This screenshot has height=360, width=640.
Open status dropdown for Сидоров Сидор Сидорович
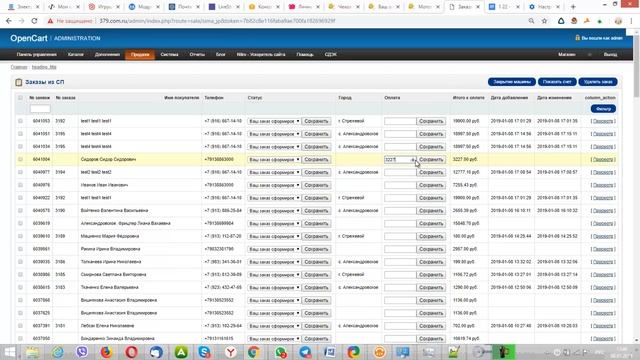tap(274, 159)
